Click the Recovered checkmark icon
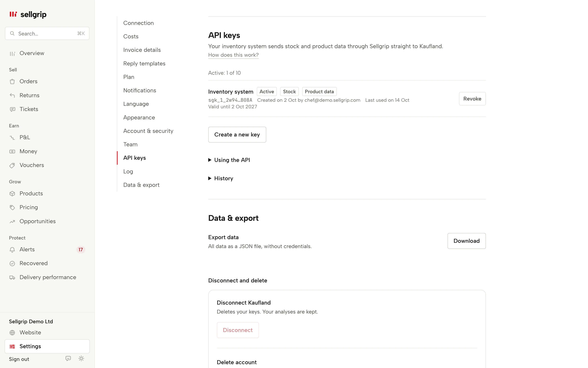 pyautogui.click(x=12, y=263)
